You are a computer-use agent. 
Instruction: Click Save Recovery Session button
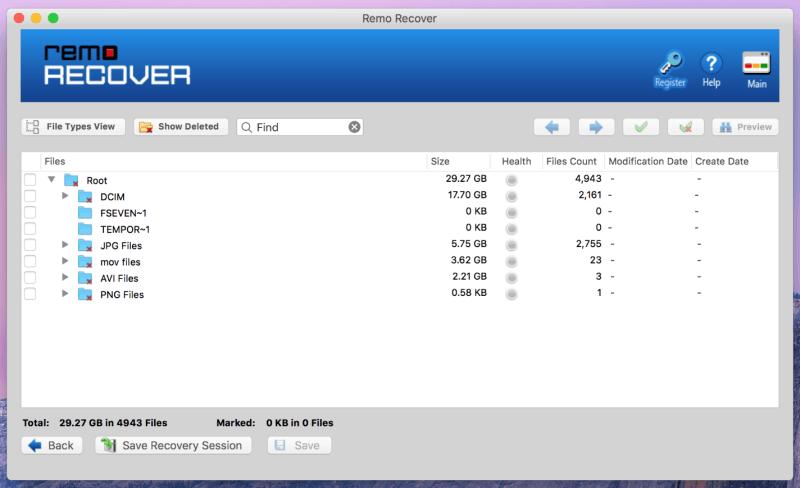point(173,445)
